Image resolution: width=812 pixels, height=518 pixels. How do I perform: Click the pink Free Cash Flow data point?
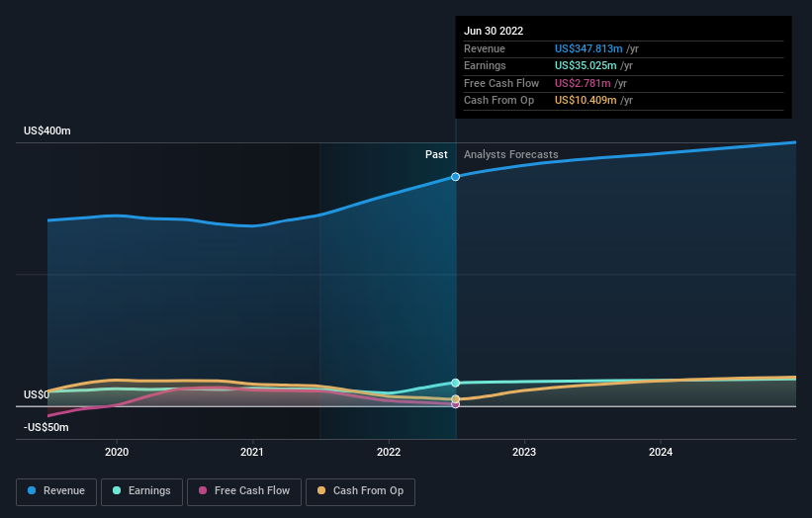click(x=455, y=404)
